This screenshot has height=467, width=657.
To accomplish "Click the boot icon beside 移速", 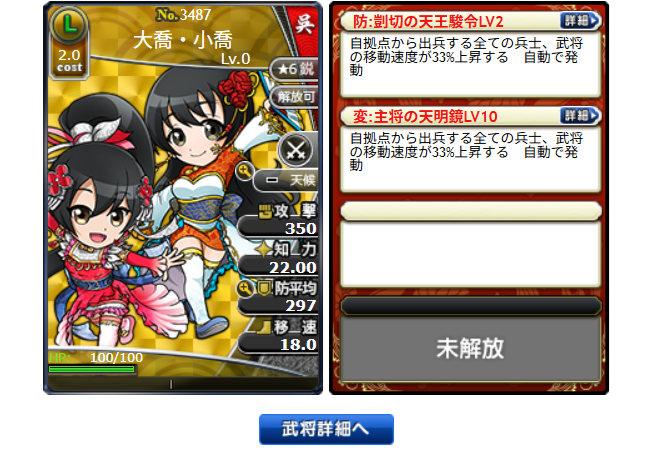I will (x=263, y=328).
